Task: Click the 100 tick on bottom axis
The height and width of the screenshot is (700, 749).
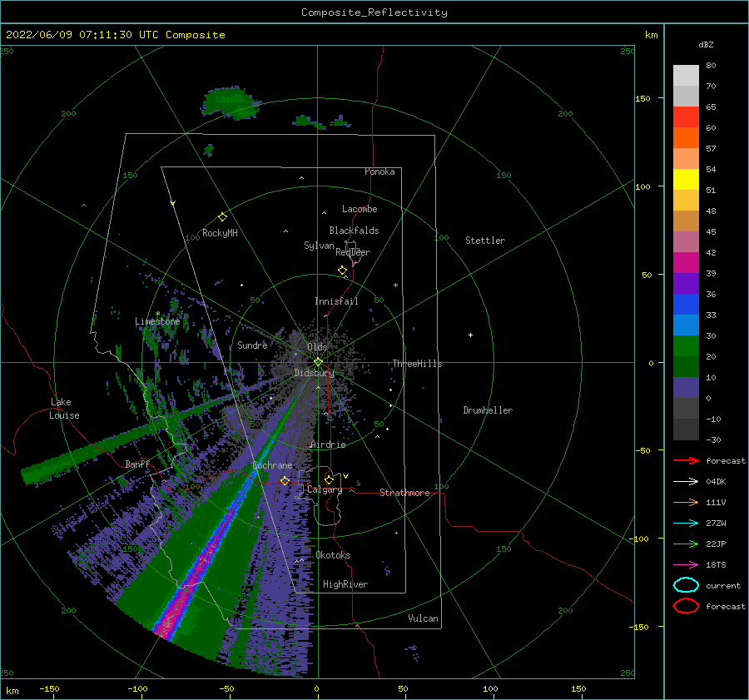Action: 490,688
